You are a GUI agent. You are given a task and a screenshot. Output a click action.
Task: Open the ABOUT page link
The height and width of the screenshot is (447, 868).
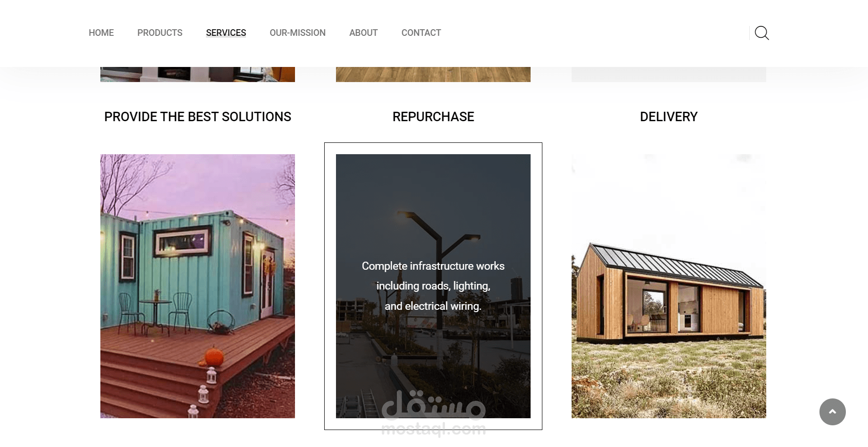363,33
